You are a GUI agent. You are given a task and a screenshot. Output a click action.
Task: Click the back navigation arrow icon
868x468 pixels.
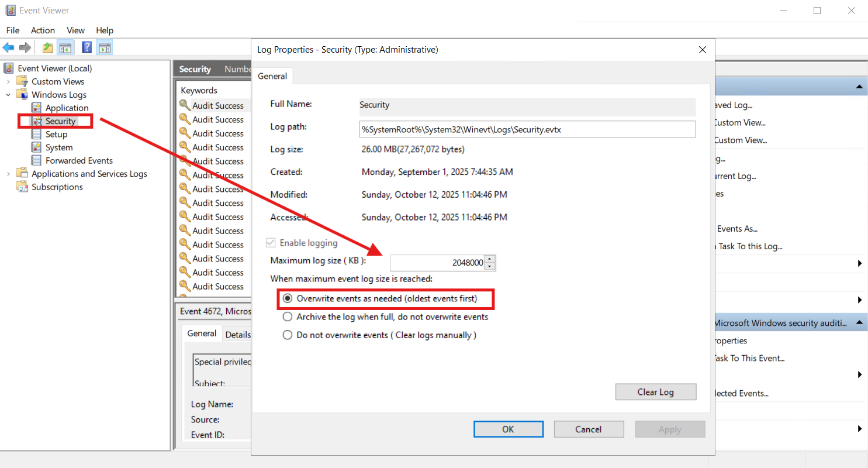coord(8,47)
